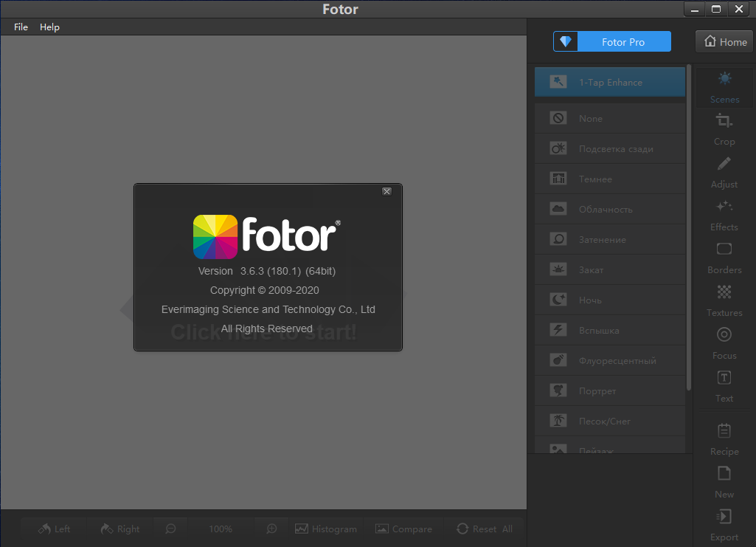The height and width of the screenshot is (547, 756).
Task: Select the Портрет scene
Action: tap(610, 391)
